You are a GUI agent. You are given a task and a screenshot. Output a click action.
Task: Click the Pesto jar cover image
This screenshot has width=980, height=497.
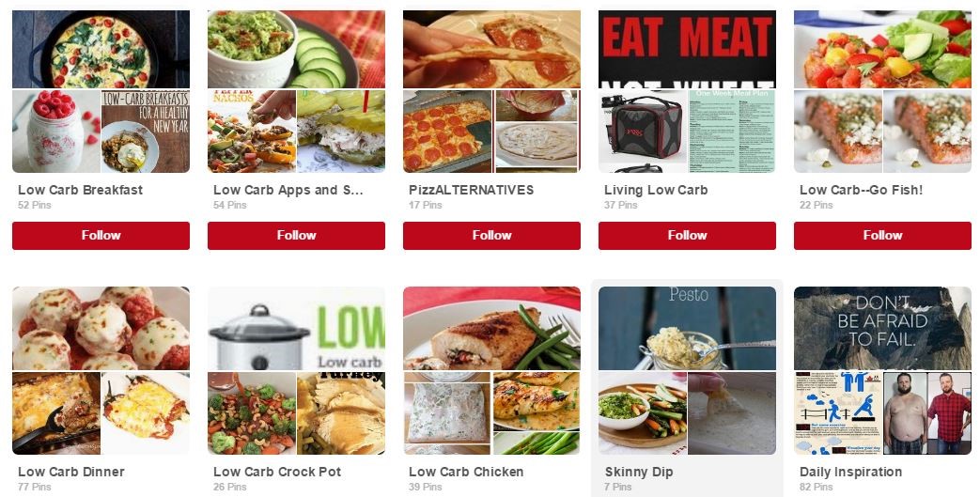tap(687, 328)
